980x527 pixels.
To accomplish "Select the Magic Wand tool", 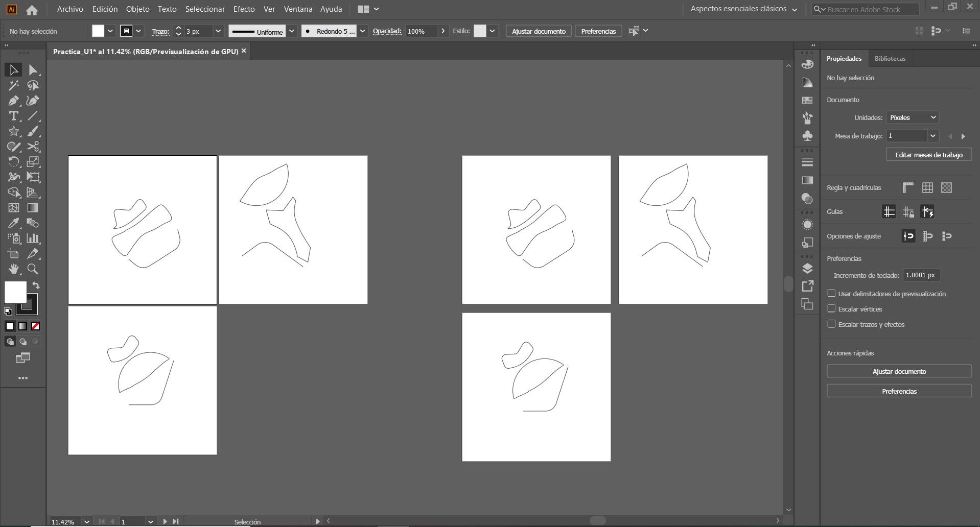I will click(13, 85).
